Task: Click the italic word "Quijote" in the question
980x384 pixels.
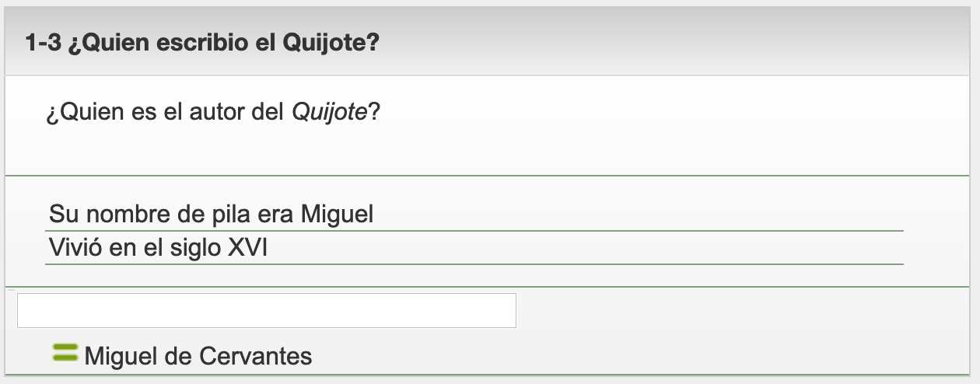Action: [x=328, y=113]
